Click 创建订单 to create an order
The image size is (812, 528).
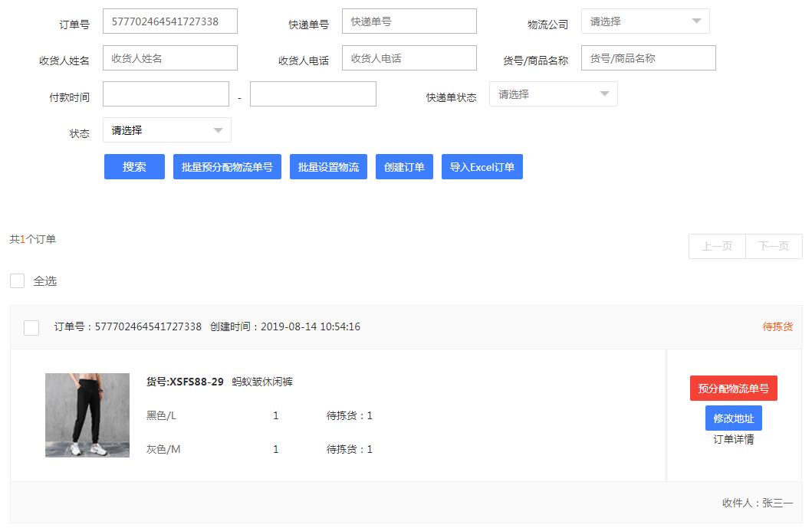(x=404, y=166)
